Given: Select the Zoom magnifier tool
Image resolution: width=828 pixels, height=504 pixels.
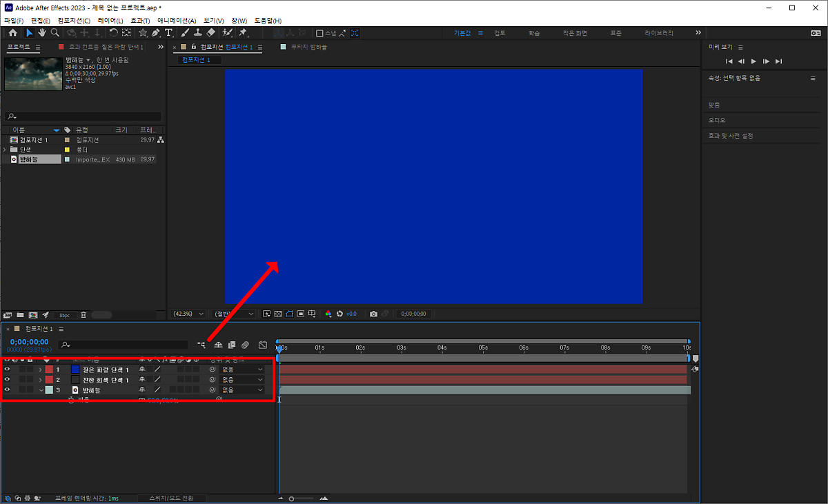Looking at the screenshot, I should click(55, 32).
